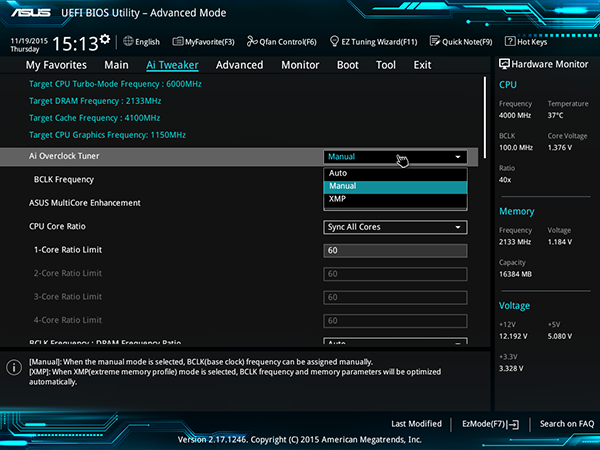Switch to EzMode(F7)
The width and height of the screenshot is (600, 450).
point(490,424)
